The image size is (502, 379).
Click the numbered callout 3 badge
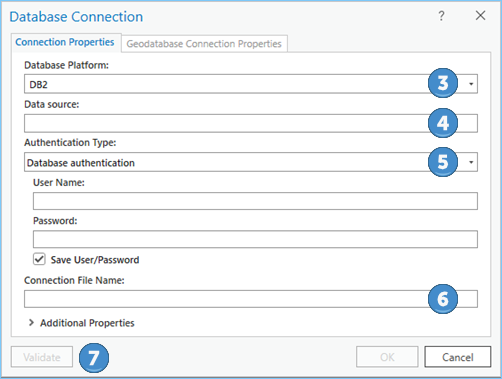(443, 83)
